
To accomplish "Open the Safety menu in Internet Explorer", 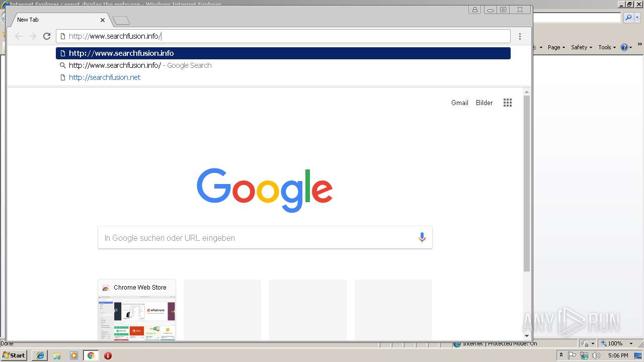I will pos(581,47).
